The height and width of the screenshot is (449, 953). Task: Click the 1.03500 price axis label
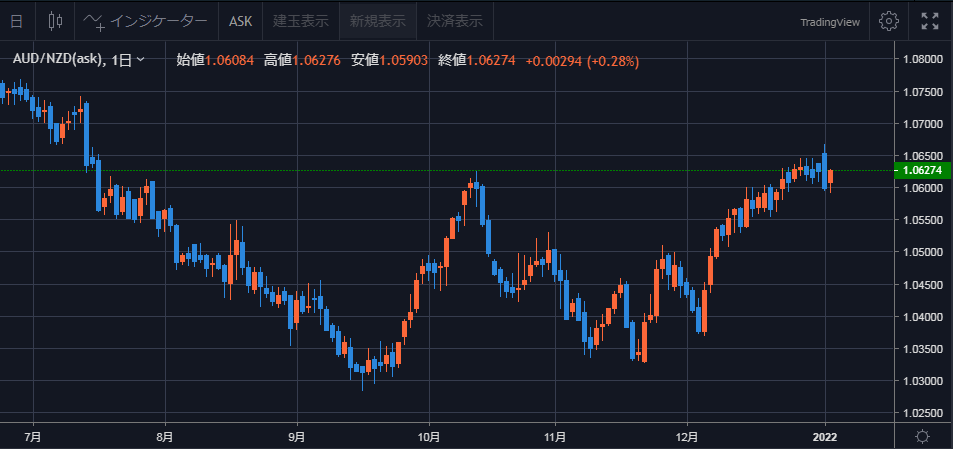click(x=923, y=349)
